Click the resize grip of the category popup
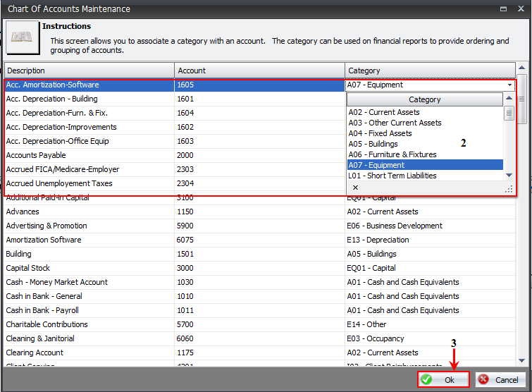The width and height of the screenshot is (532, 392). [x=508, y=189]
